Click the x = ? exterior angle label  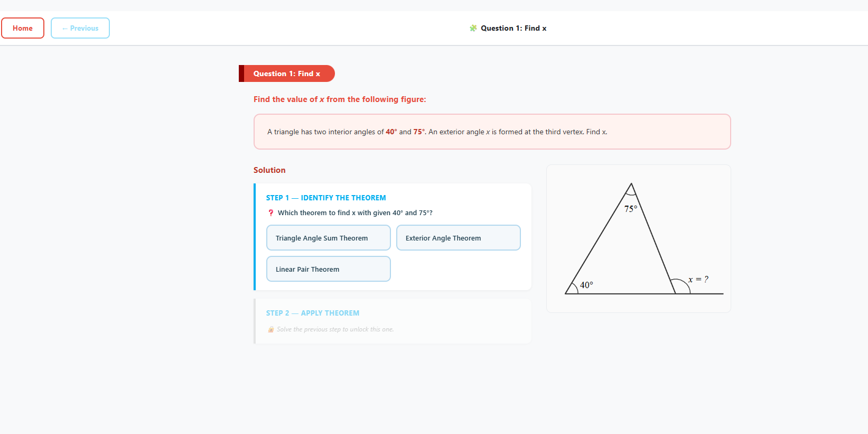coord(698,279)
